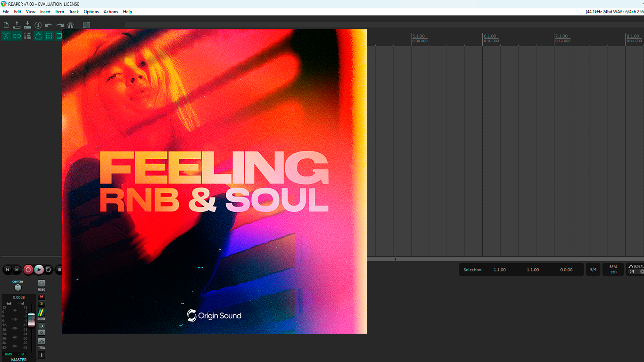The height and width of the screenshot is (362, 644).
Task: Go to project start transport button
Action: [x=7, y=270]
